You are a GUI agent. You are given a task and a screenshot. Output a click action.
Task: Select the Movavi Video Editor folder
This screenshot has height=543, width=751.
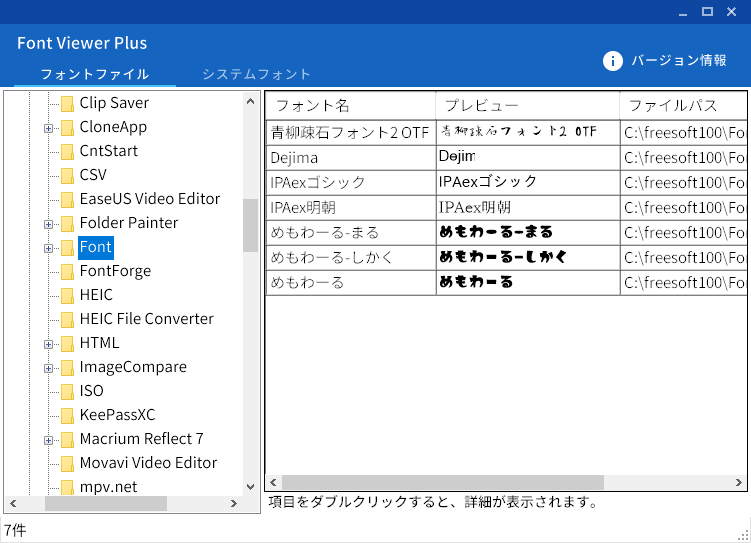coord(148,463)
